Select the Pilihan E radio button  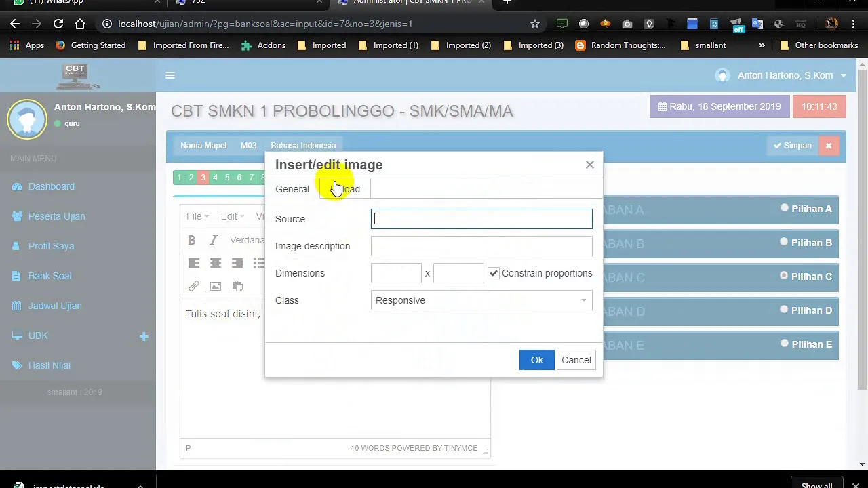pyautogui.click(x=785, y=344)
